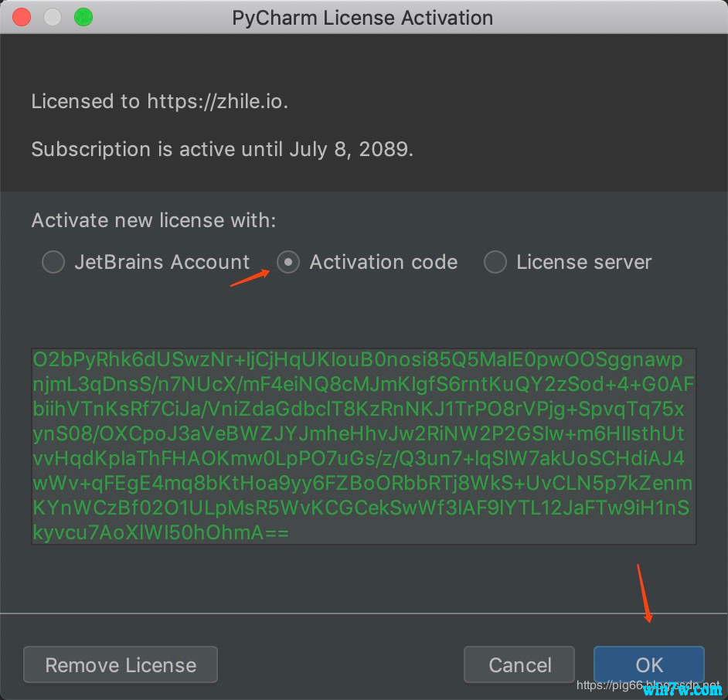Cancel the license activation dialog
728x700 pixels.
point(519,665)
